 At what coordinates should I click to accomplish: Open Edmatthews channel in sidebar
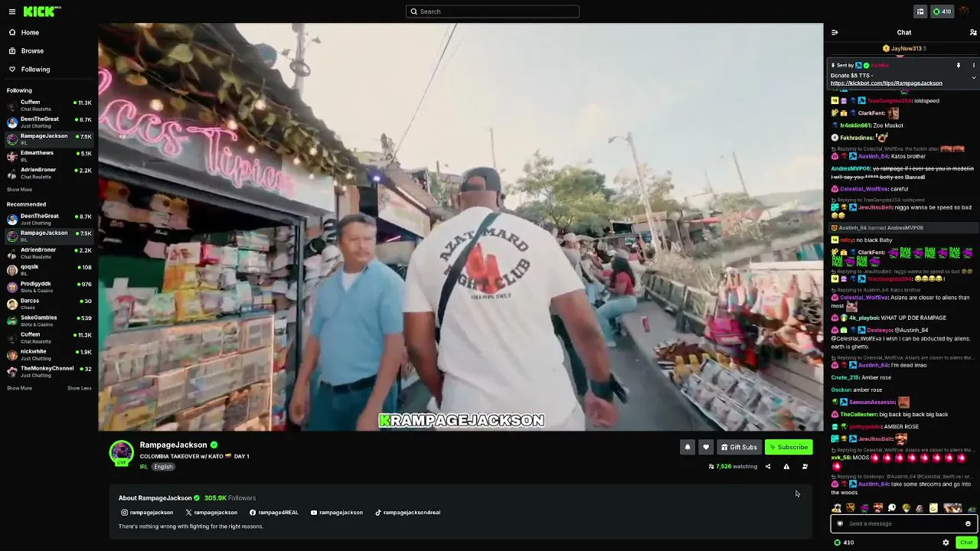point(49,156)
